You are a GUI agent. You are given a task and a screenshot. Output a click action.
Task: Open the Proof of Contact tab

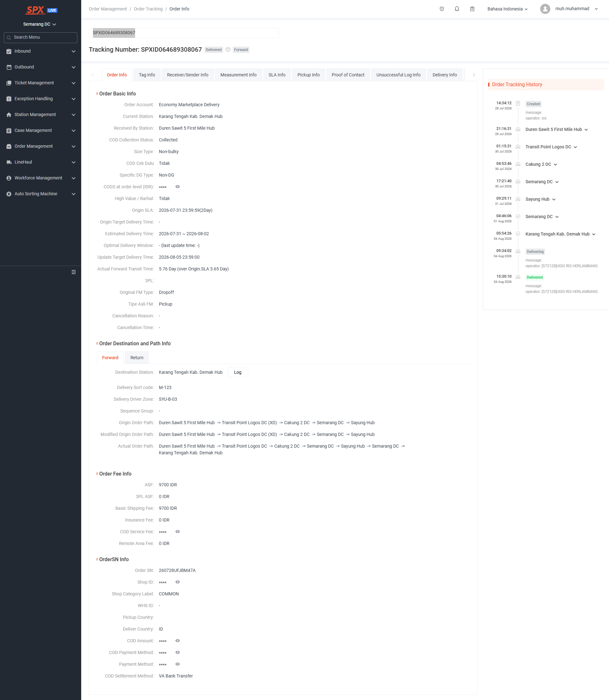click(348, 75)
